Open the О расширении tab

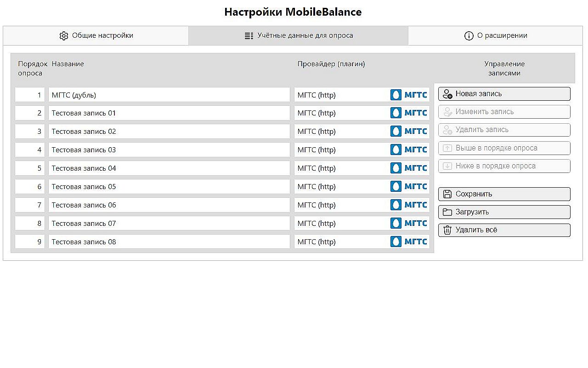pyautogui.click(x=496, y=35)
